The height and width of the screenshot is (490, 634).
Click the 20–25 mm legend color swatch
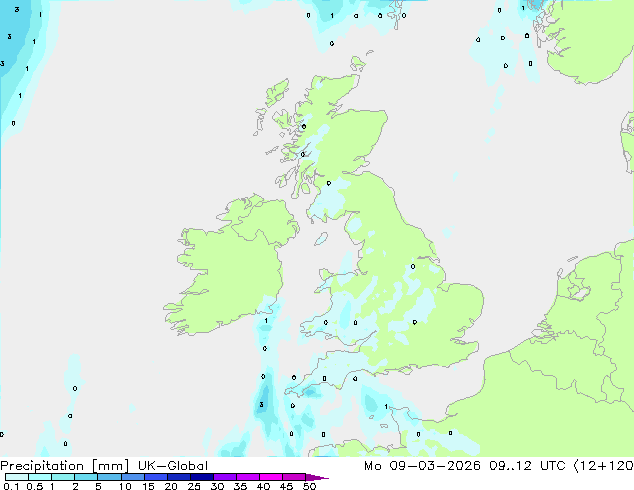coord(179,477)
